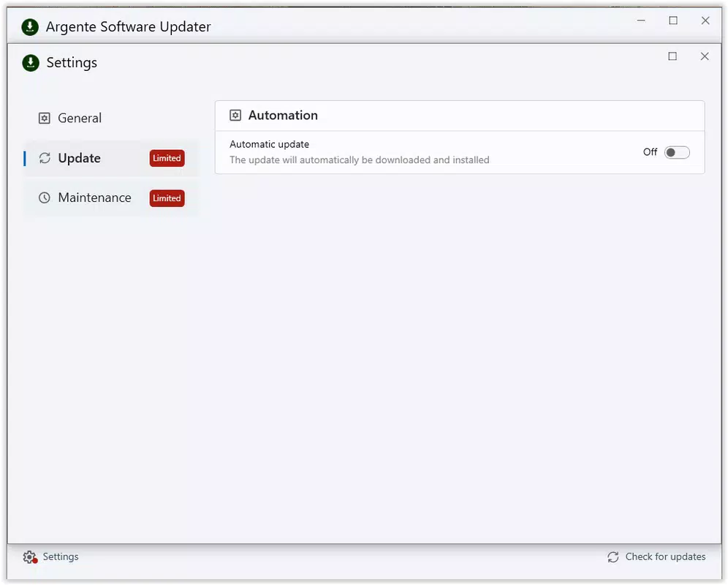Maximize the Argente Software Updater window
Viewport: 728px width, 585px height.
point(673,20)
